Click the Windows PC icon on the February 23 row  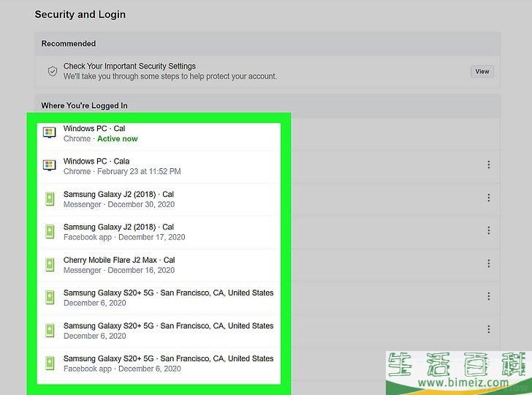coord(49,165)
